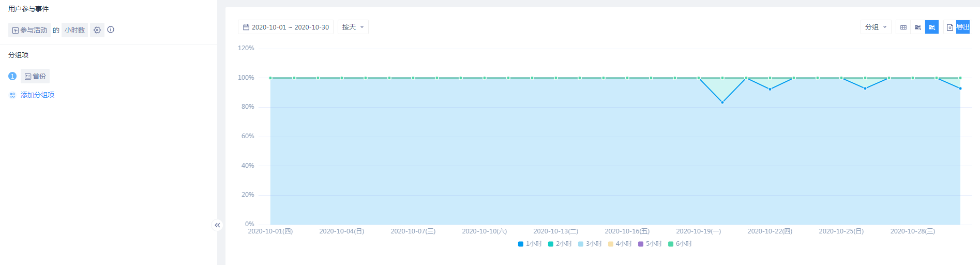Toggle the 1小时 series in the legend
The width and height of the screenshot is (980, 265).
click(x=530, y=244)
